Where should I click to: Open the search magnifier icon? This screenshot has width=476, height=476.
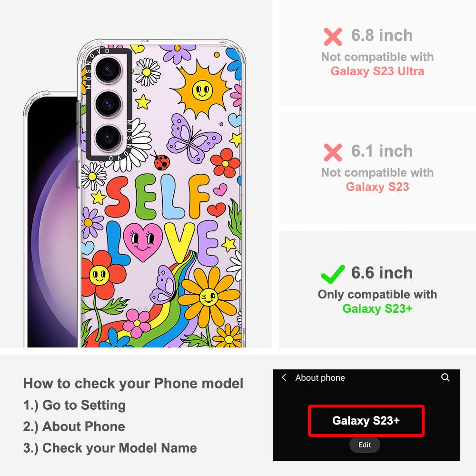[x=445, y=377]
